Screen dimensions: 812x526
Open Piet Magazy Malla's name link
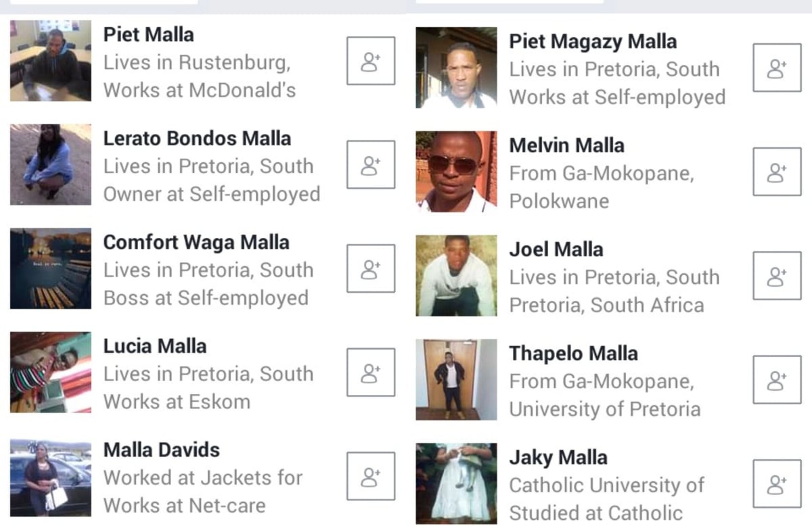(x=593, y=41)
